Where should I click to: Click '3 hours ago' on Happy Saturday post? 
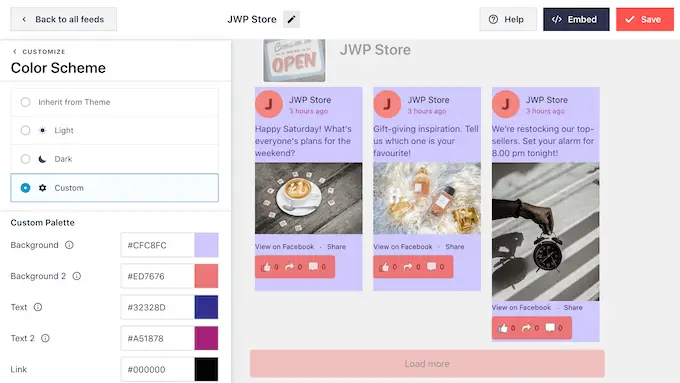click(308, 111)
